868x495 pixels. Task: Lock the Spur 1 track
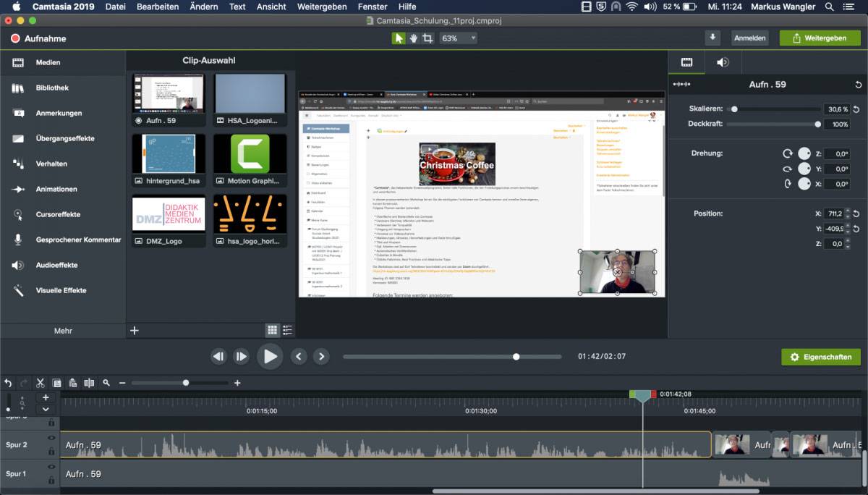pos(51,479)
